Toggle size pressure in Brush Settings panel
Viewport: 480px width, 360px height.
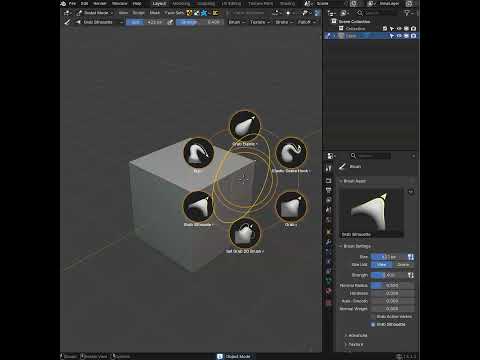[411, 257]
